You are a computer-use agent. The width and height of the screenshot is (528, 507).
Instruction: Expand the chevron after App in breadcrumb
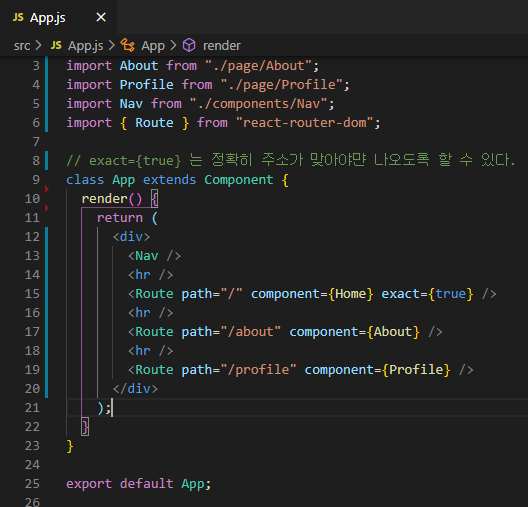[173, 45]
